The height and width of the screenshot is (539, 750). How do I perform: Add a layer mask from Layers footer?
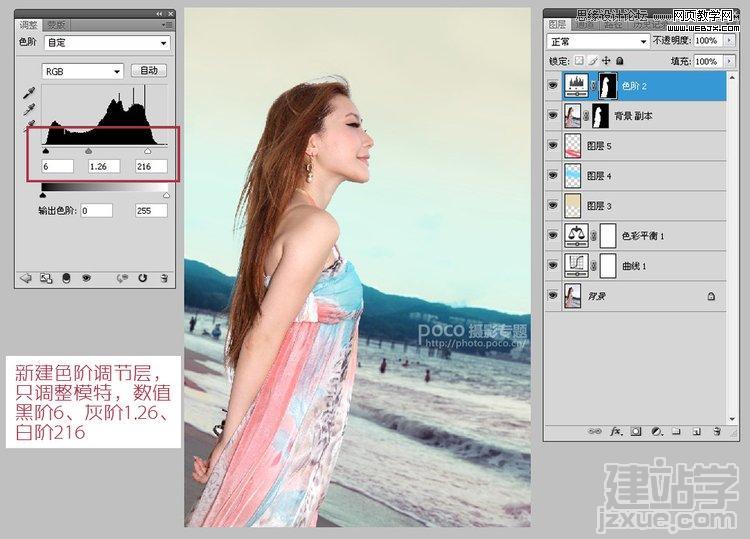[x=636, y=431]
